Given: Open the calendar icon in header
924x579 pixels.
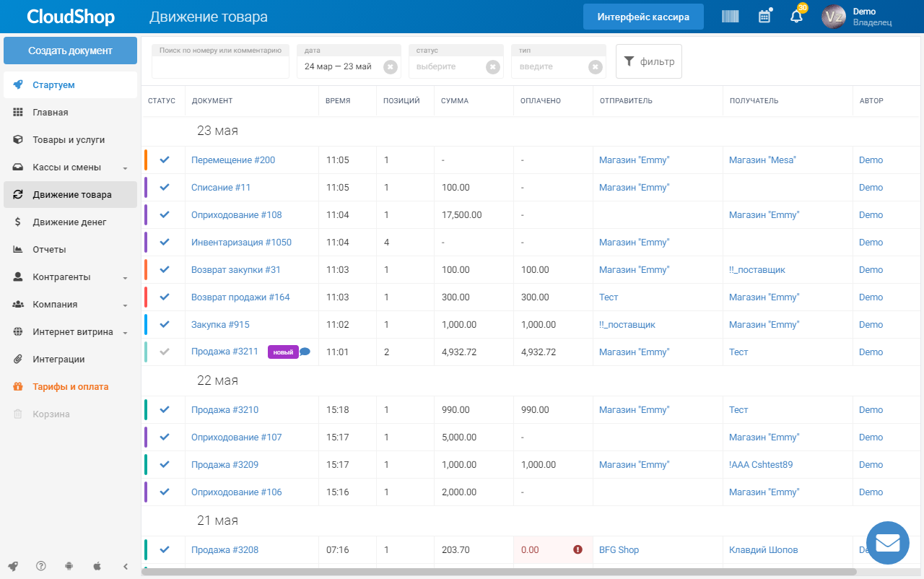Looking at the screenshot, I should (x=764, y=16).
